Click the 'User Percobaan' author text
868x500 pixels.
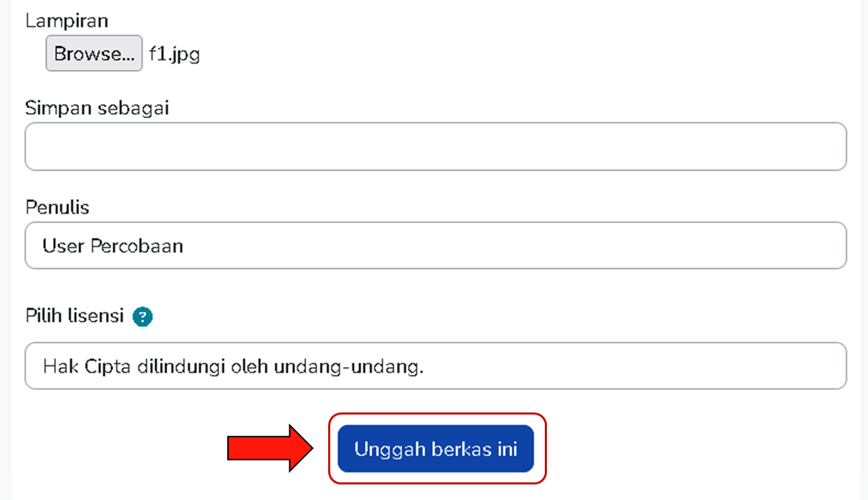[113, 246]
